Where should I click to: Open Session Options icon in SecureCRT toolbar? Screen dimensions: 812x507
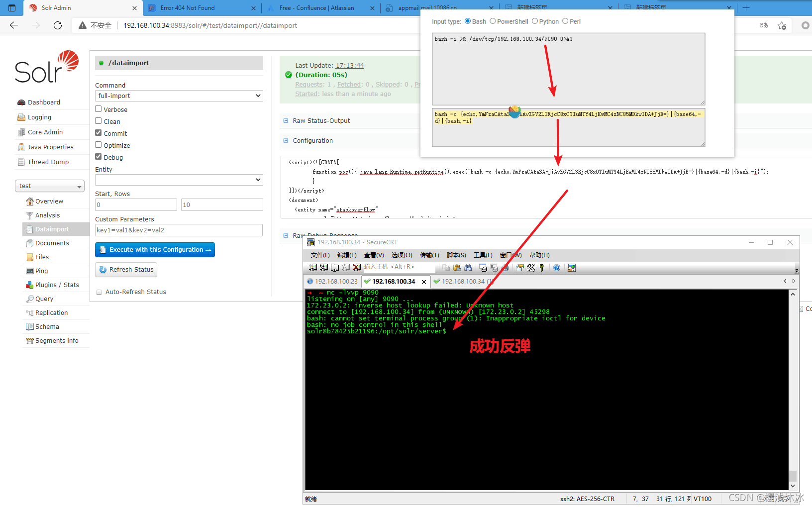click(x=520, y=268)
